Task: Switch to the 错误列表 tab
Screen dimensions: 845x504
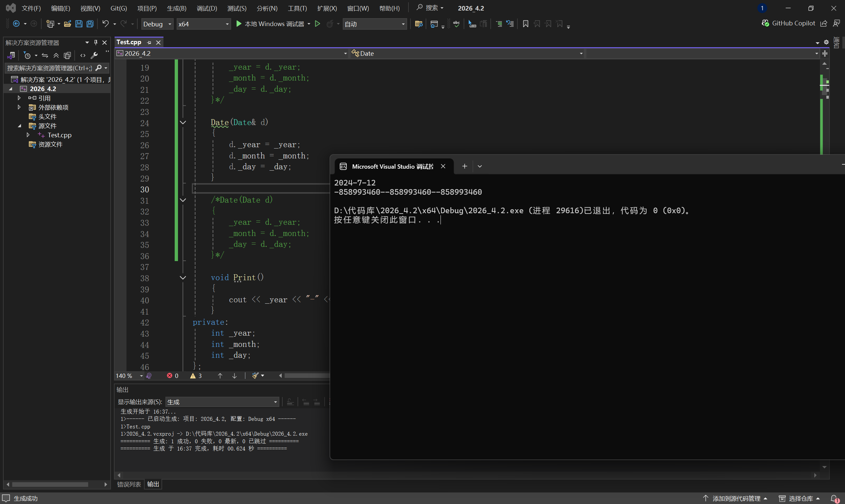Action: click(x=129, y=484)
